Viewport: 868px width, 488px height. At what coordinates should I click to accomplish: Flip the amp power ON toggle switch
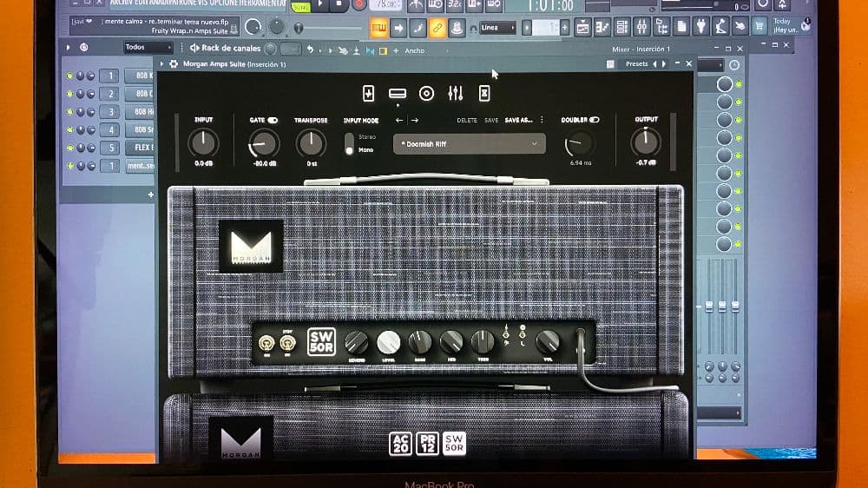(x=266, y=344)
